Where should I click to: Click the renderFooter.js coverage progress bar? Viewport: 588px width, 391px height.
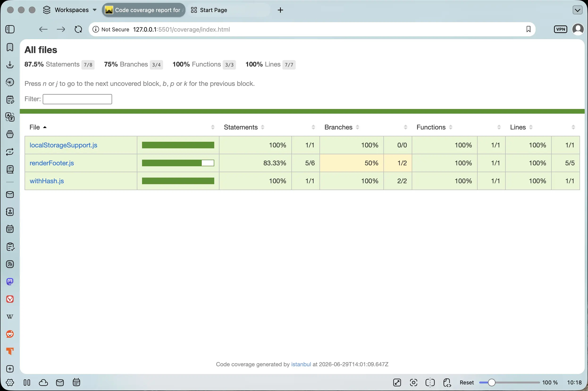178,163
